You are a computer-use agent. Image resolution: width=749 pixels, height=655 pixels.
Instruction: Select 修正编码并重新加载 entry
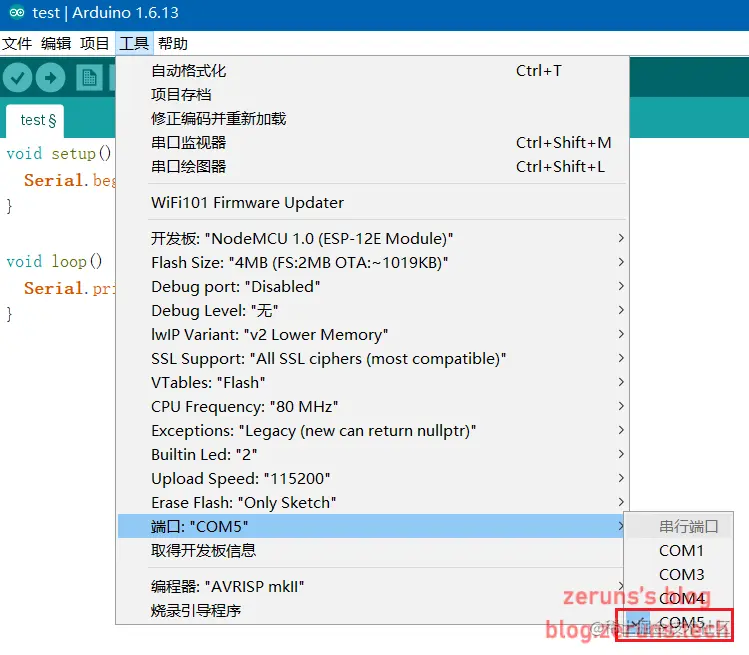372,118
